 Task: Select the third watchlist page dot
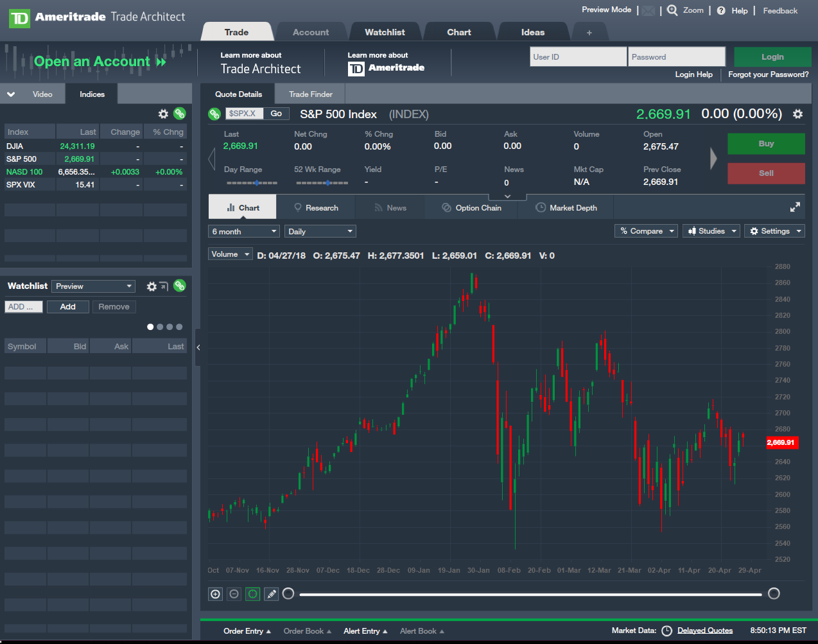click(170, 327)
